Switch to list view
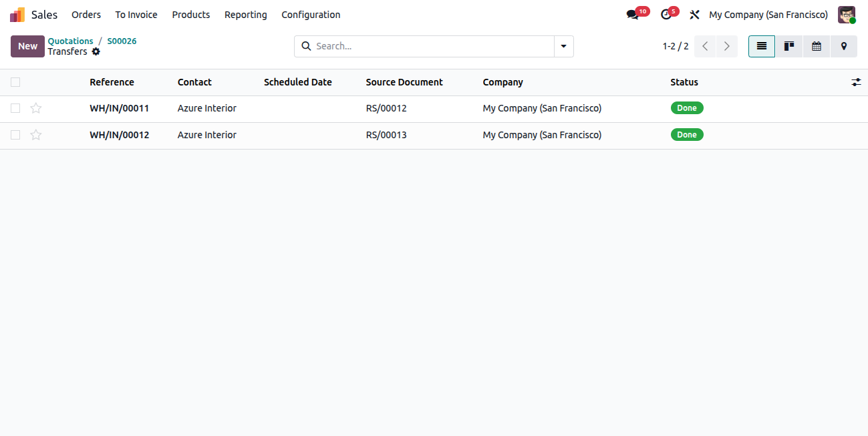This screenshot has width=868, height=436. 762,46
